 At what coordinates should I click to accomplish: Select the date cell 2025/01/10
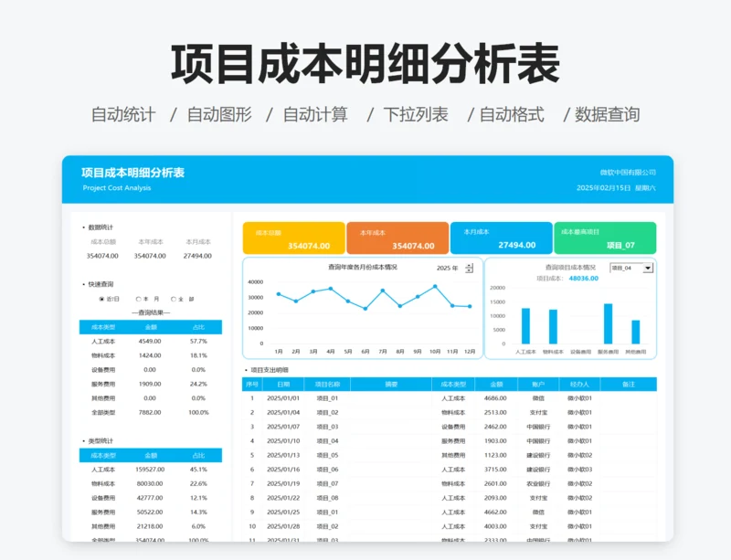click(x=283, y=440)
